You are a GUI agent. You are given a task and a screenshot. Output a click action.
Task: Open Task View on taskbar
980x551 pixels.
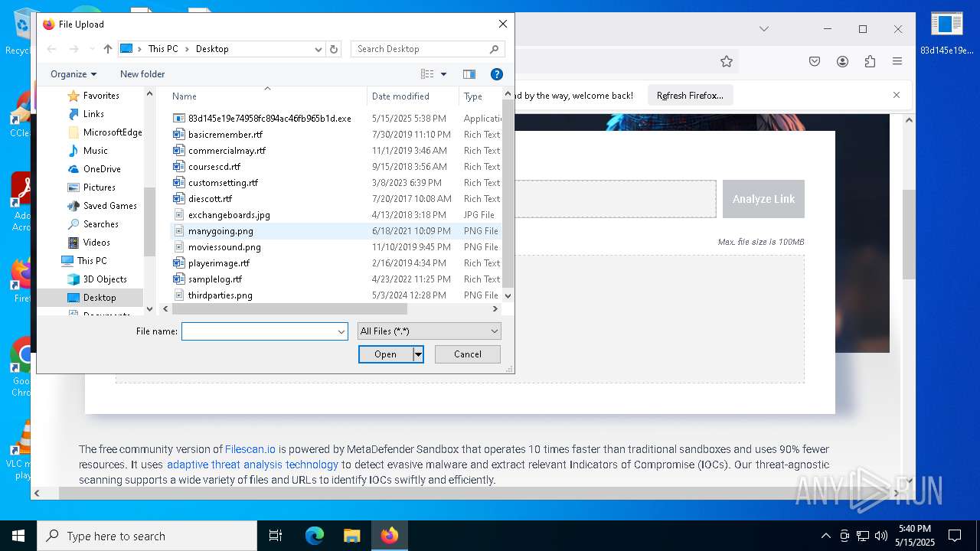(x=276, y=536)
